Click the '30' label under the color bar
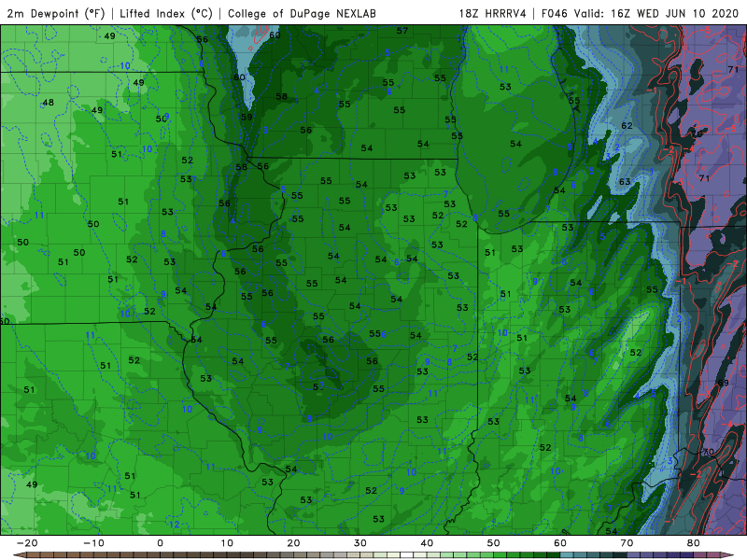 tap(360, 543)
